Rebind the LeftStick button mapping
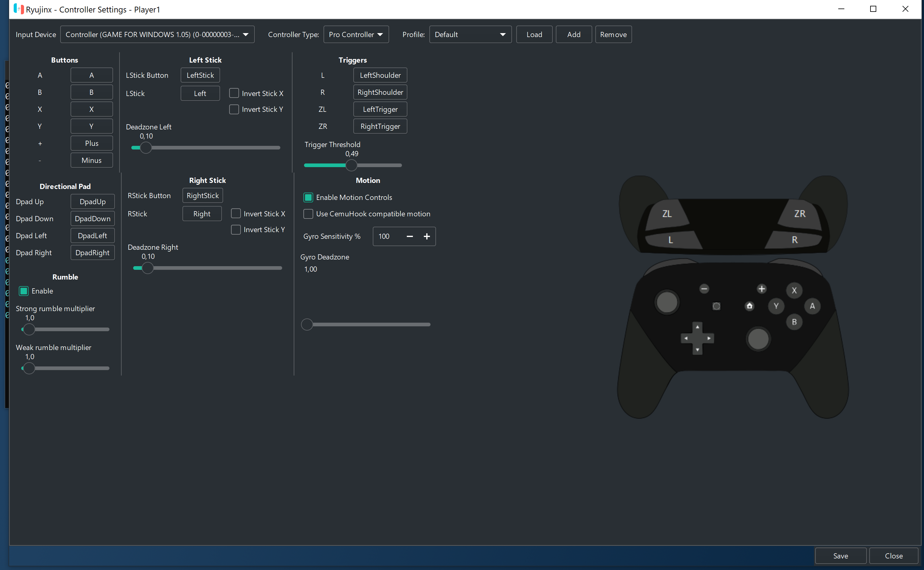 point(200,75)
